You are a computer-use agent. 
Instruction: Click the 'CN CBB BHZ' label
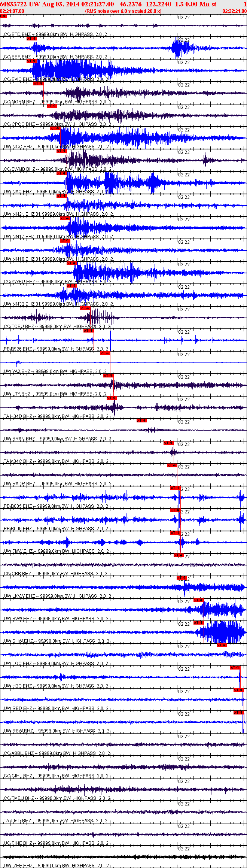click(18, 574)
